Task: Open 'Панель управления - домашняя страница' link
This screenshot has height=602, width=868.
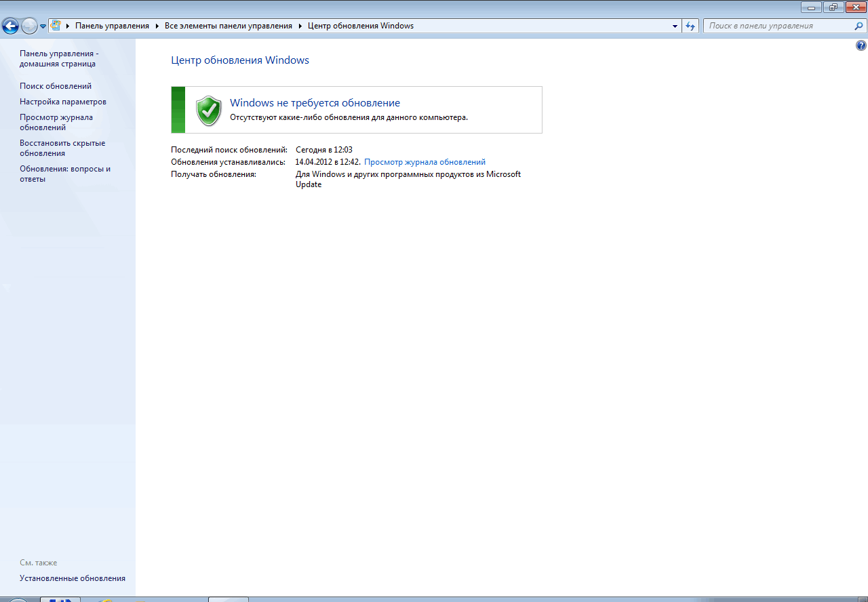Action: 59,58
